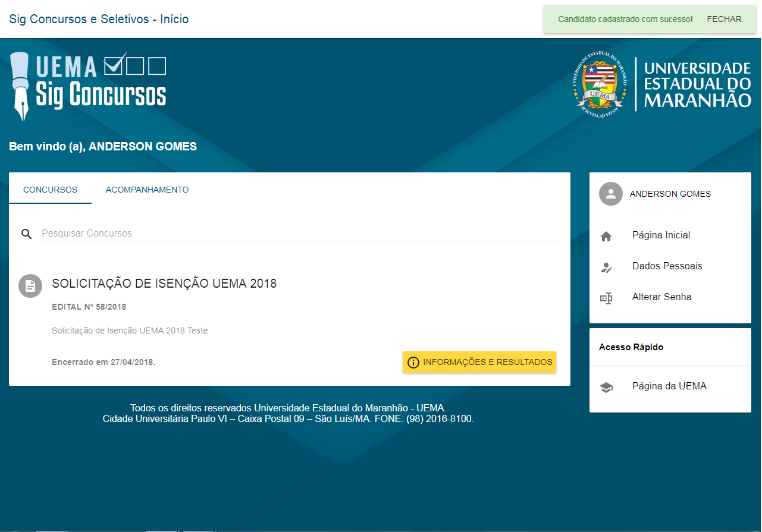Screen dimensions: 762x532
Task: Click the search magnifier icon
Action: coord(26,234)
